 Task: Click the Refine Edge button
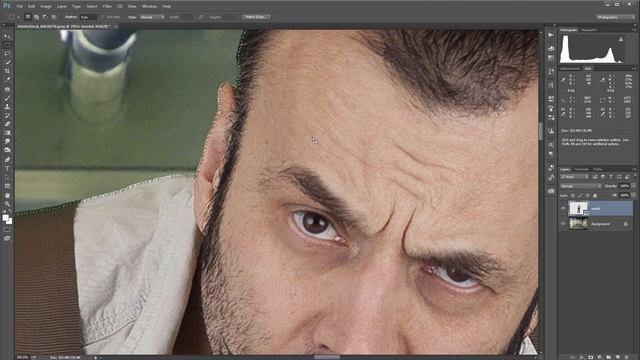pos(256,17)
